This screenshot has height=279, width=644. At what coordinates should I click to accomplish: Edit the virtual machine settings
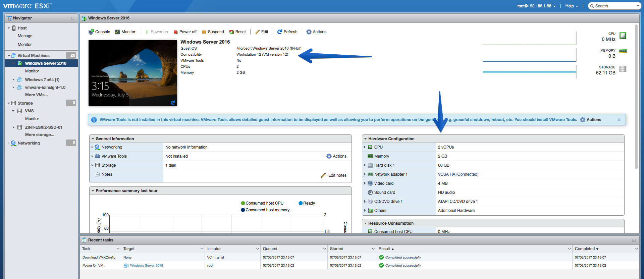(x=262, y=32)
